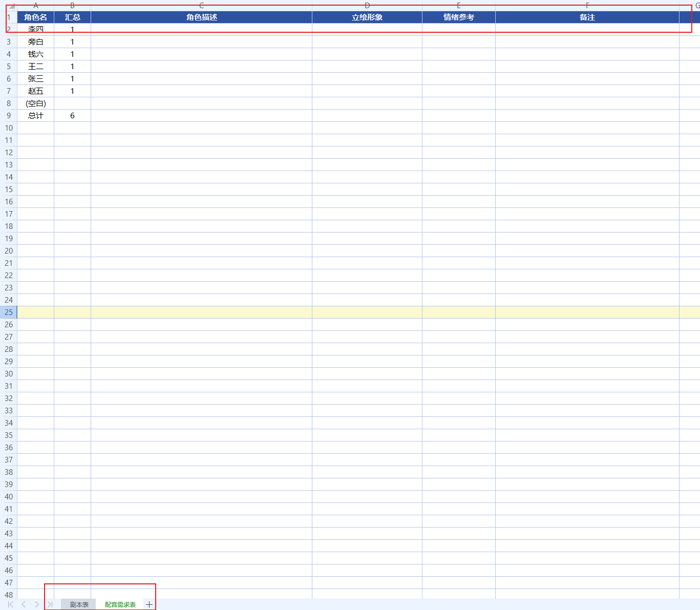Select the 配音需求表 sheet tab

pos(120,605)
